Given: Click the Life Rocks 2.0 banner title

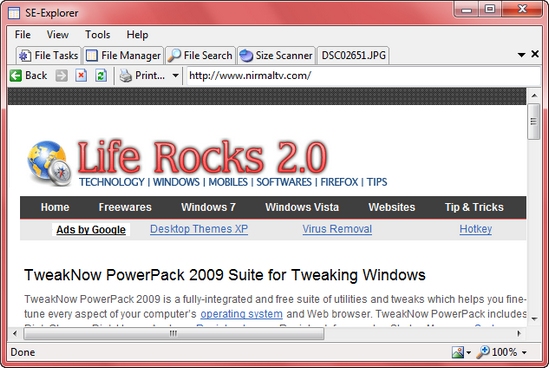Looking at the screenshot, I should 202,157.
